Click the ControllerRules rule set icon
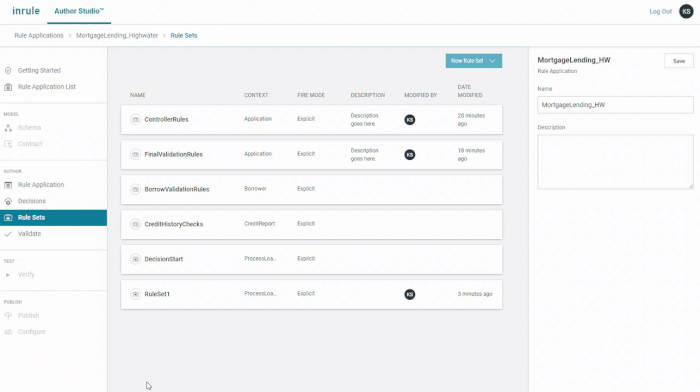Image resolution: width=700 pixels, height=392 pixels. click(x=135, y=119)
